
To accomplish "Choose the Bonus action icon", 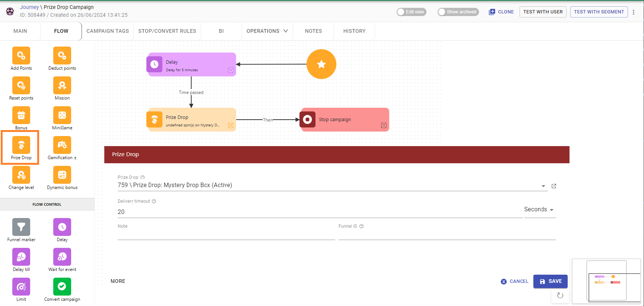I will (x=21, y=116).
